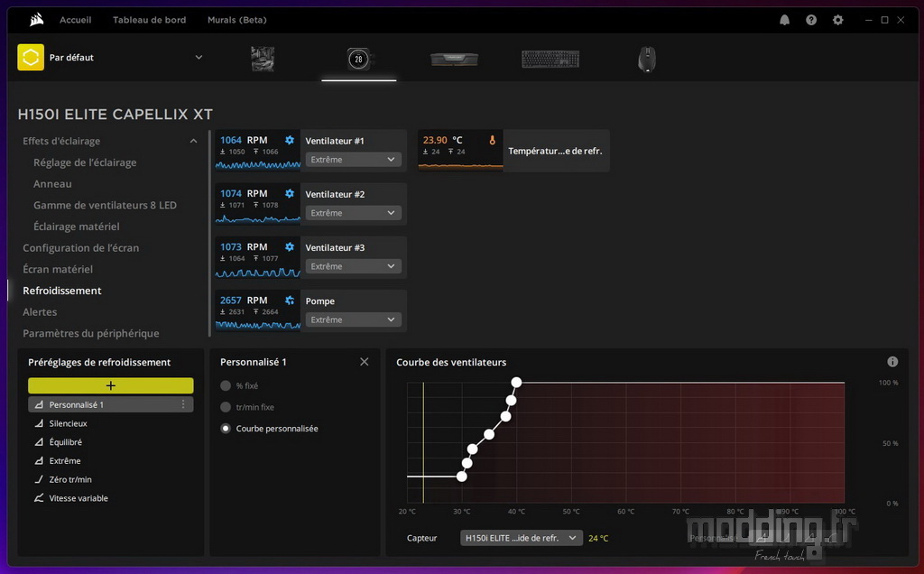Select the mouse device icon

tap(646, 59)
